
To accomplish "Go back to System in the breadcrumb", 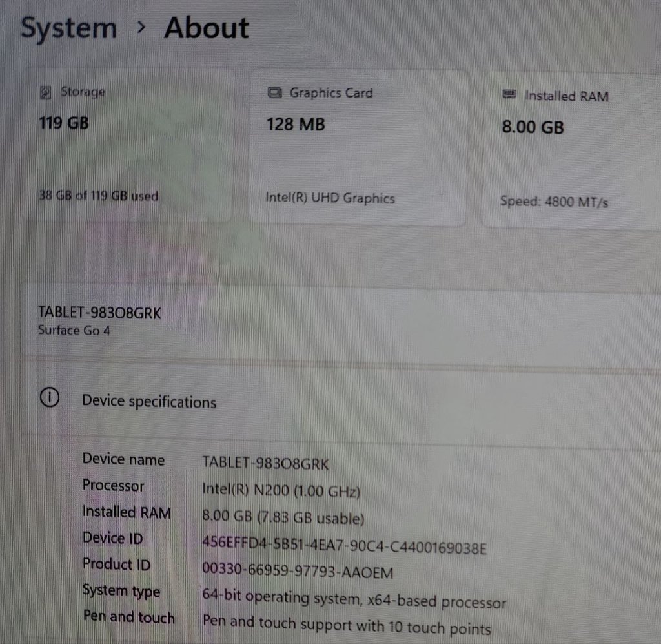I will point(68,29).
